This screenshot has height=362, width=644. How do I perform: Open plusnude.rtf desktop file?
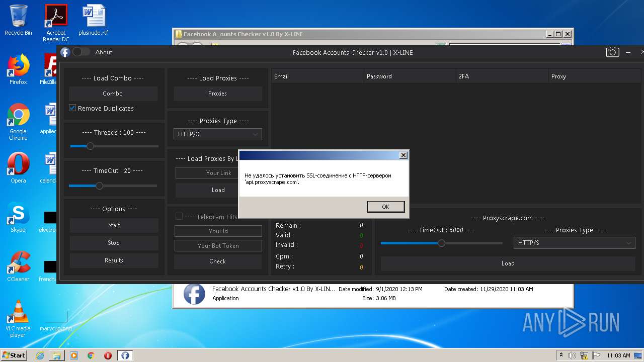coord(94,20)
